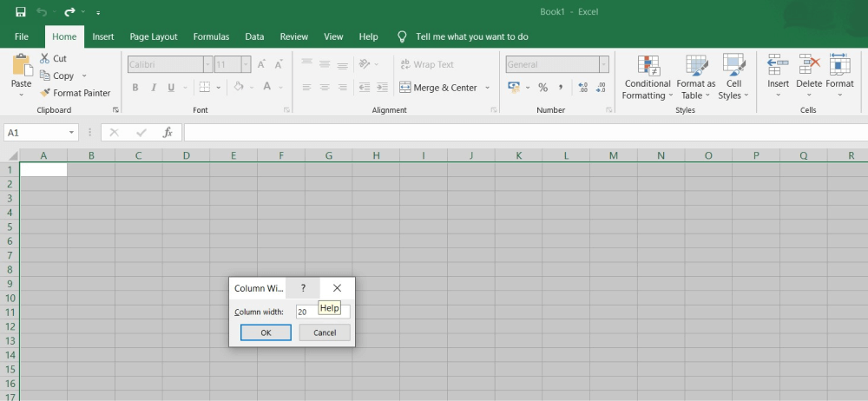Open the File tab
868x401 pixels.
pos(22,36)
